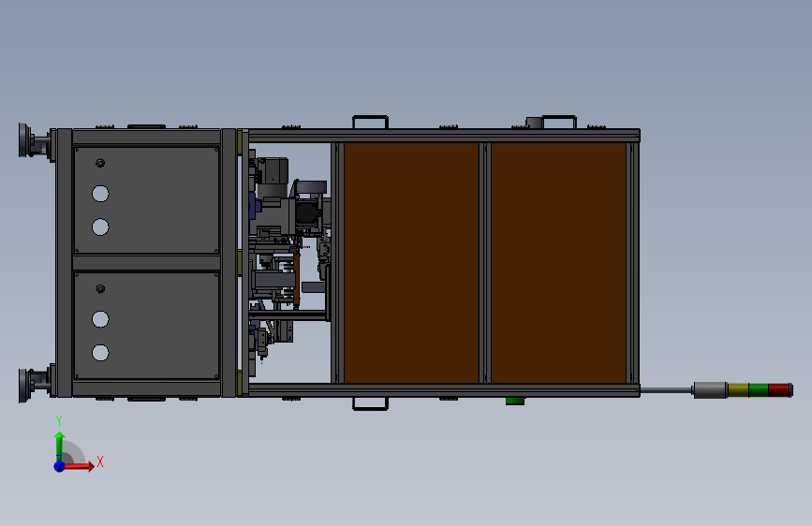
Task: Select the top-right handle on the frame
Action: coord(559,122)
